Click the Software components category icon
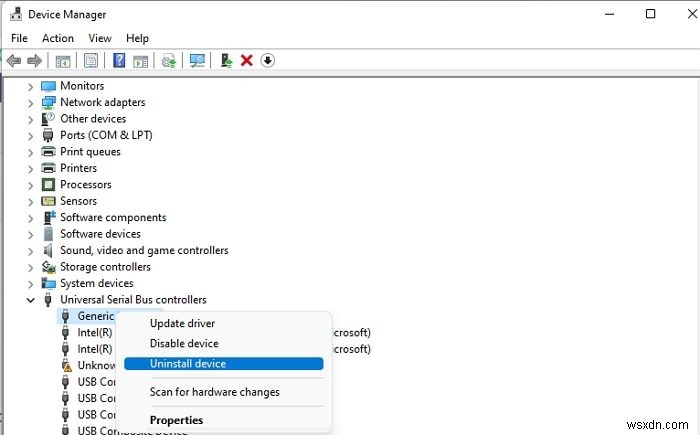Screen dimensions: 700x435 coord(49,218)
